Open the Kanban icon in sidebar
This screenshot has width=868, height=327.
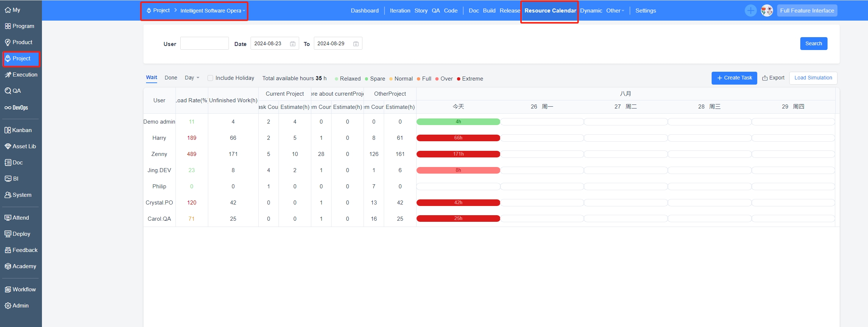tap(8, 130)
